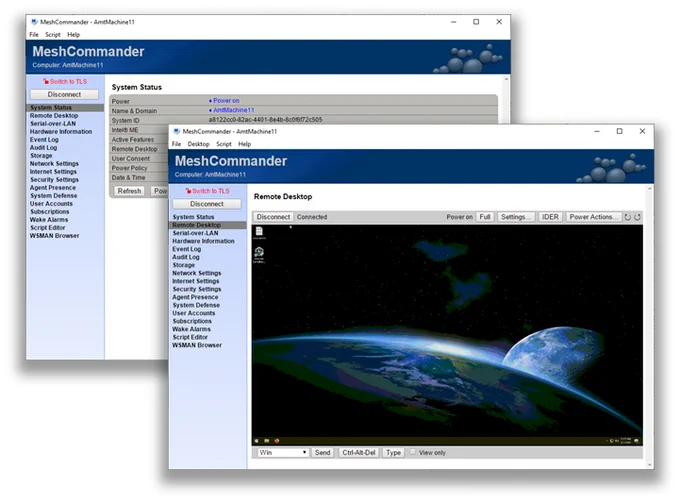Select Storage in front window sidebar

[183, 265]
